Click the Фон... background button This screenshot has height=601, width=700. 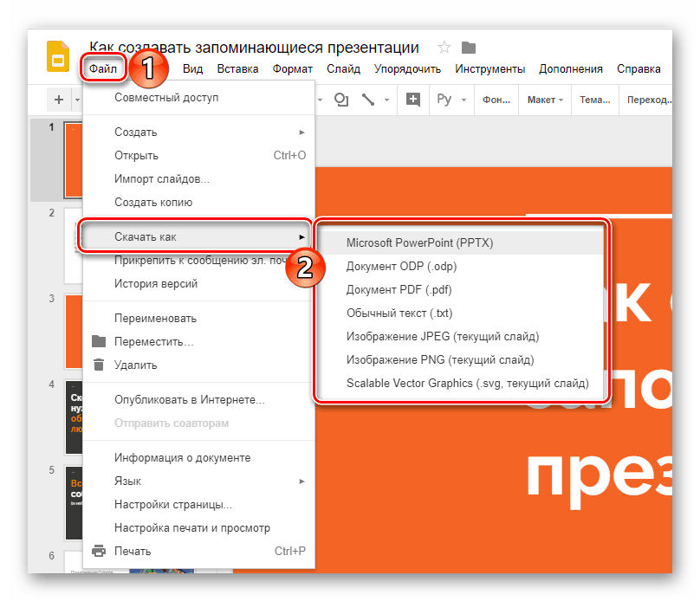[x=496, y=100]
